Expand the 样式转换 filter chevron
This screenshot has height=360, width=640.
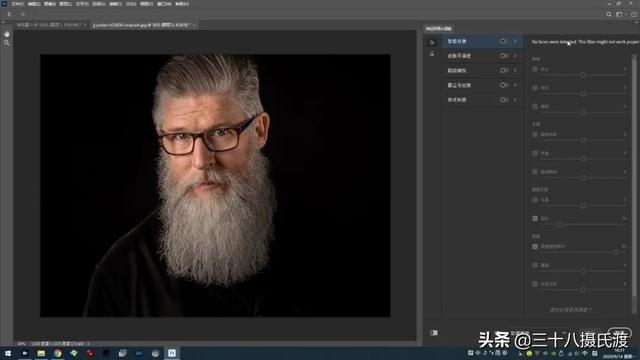(x=515, y=100)
